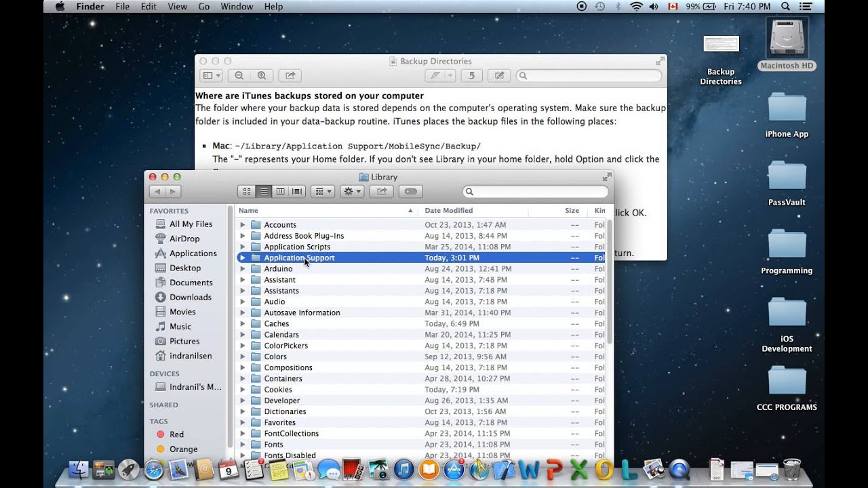Screen dimensions: 868x488
Task: Expand the Caches folder
Action: (x=243, y=324)
